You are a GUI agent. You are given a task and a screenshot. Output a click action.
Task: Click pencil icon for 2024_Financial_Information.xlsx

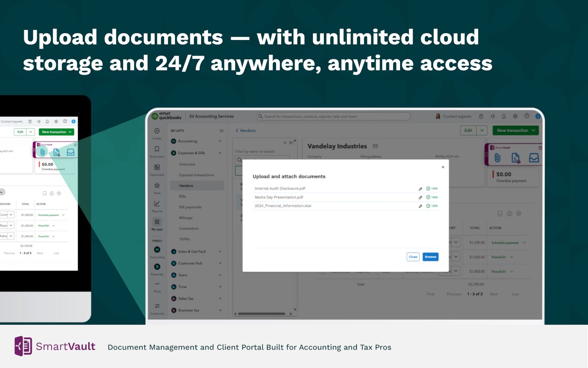point(420,206)
